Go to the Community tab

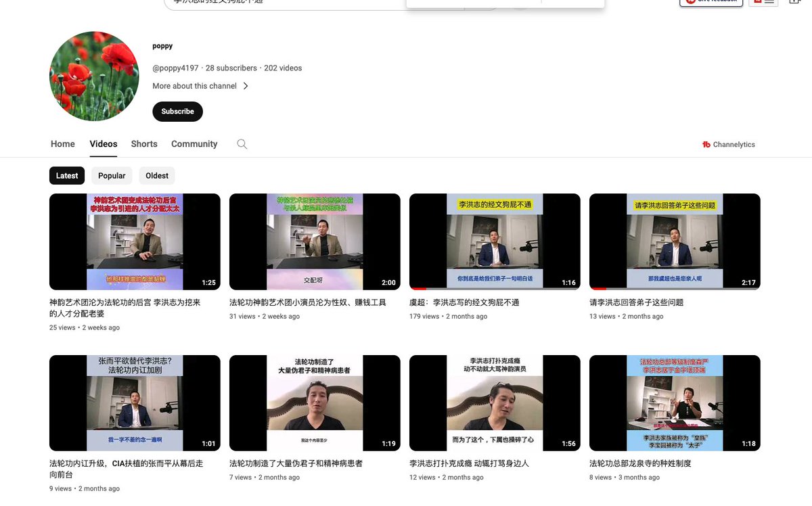194,144
